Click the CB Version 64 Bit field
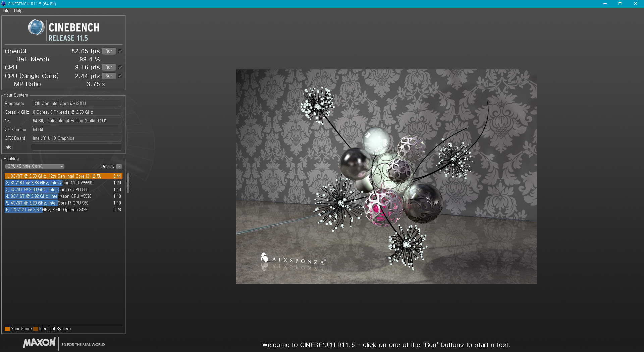Viewport: 644px width, 352px height. pos(76,130)
